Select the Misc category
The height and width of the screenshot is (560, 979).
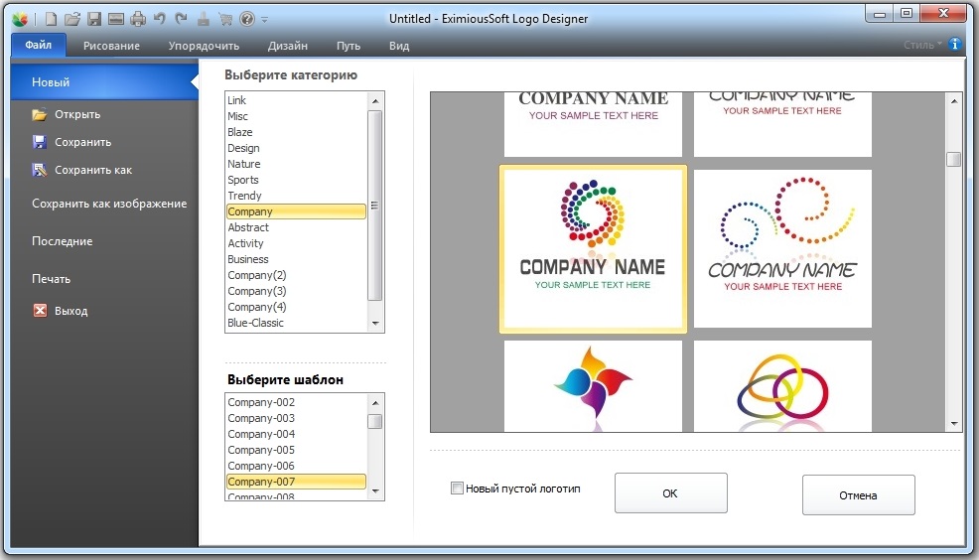296,116
